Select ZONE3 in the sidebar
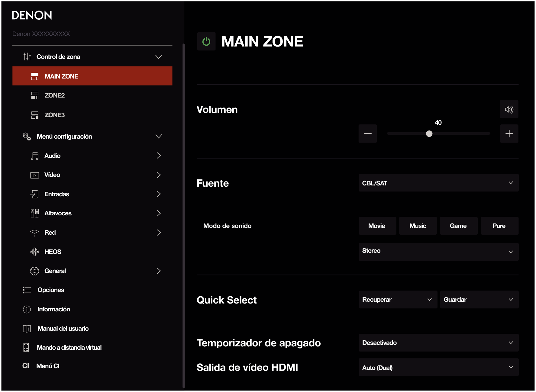This screenshot has height=392, width=536. pos(92,115)
